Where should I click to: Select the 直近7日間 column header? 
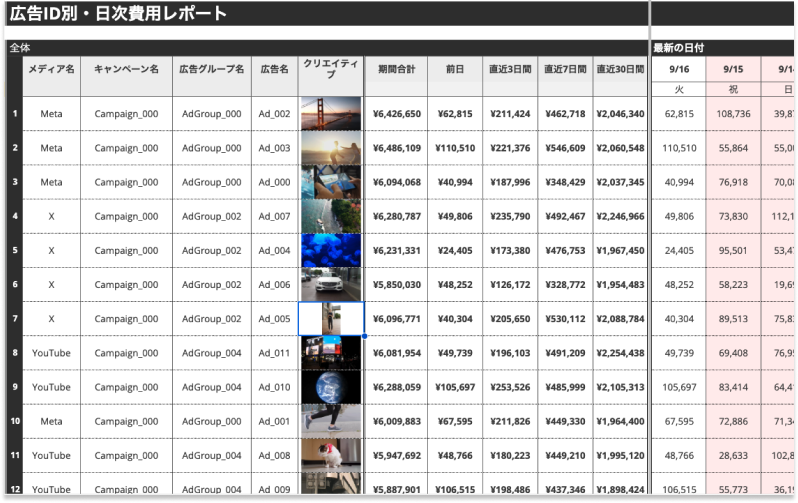tap(565, 70)
